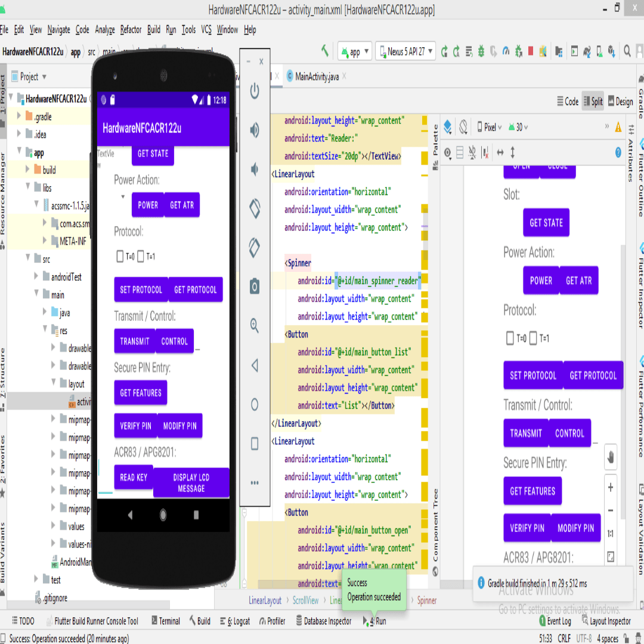Zoom in the design preview with the plus button
This screenshot has height=644, width=644.
[610, 488]
